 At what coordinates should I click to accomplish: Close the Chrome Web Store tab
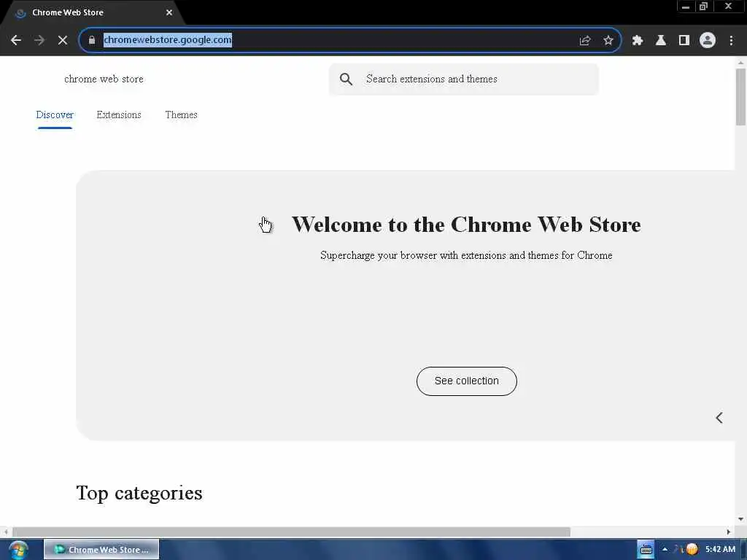pos(169,12)
